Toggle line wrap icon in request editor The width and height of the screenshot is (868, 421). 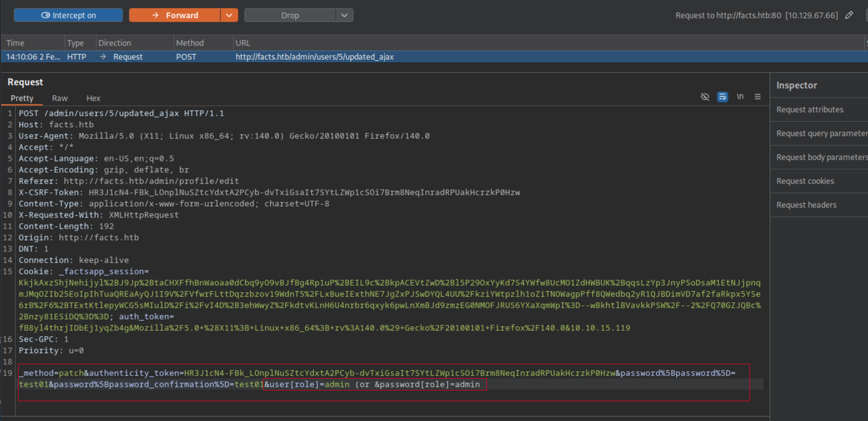pyautogui.click(x=722, y=97)
